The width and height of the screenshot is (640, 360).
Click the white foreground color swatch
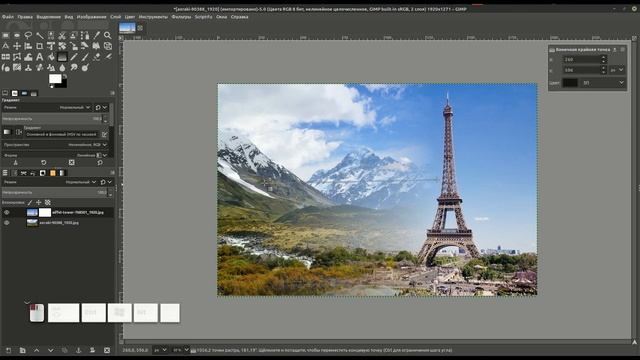[x=55, y=78]
